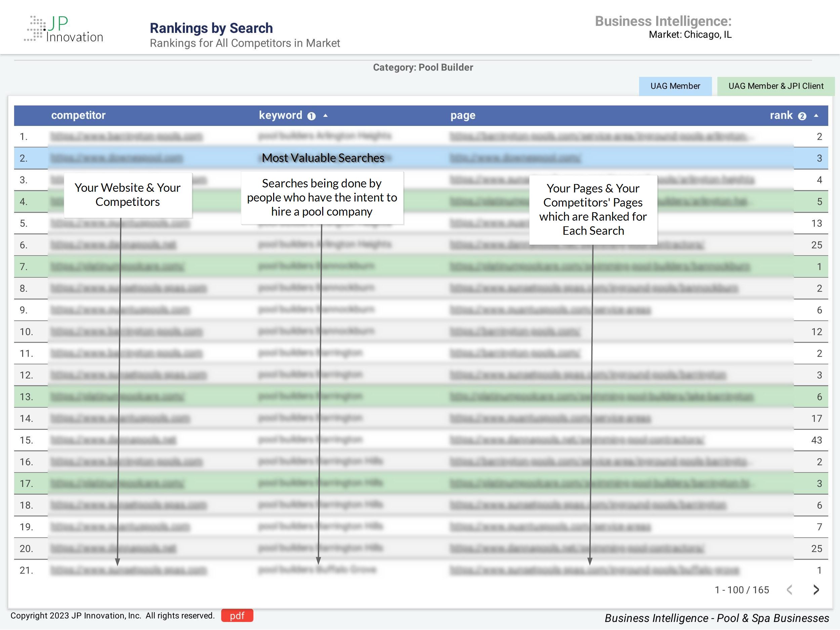The height and width of the screenshot is (630, 840).
Task: Open the page link in row 15
Action: (577, 440)
